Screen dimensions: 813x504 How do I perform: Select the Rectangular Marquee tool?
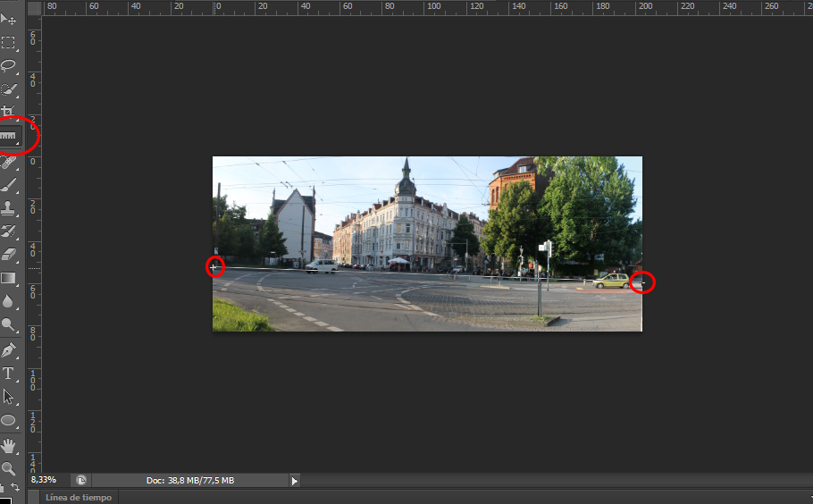[9, 43]
